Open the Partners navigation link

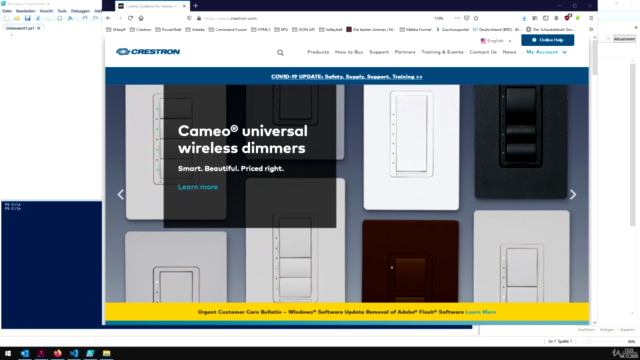tap(405, 52)
